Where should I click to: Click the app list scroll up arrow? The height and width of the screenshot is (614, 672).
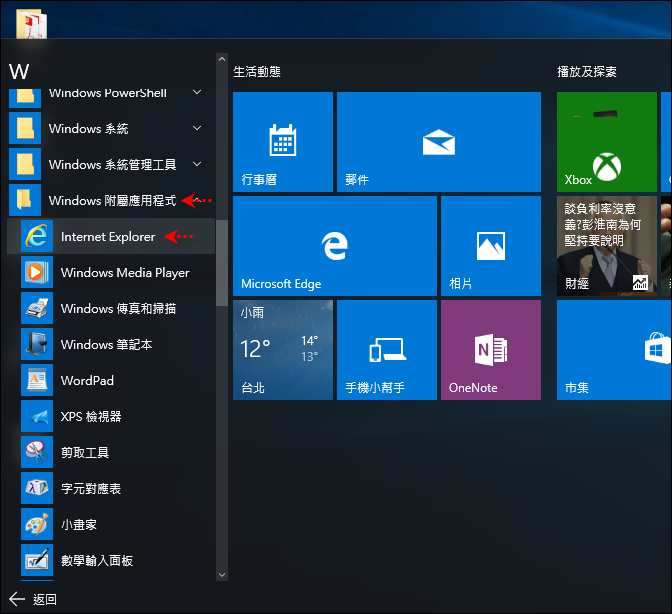coord(222,59)
